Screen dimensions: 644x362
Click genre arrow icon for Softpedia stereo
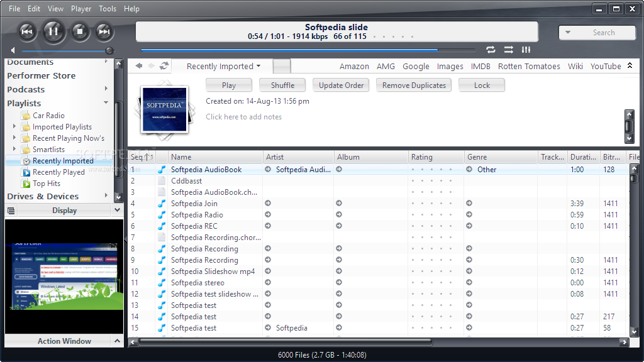pyautogui.click(x=469, y=282)
